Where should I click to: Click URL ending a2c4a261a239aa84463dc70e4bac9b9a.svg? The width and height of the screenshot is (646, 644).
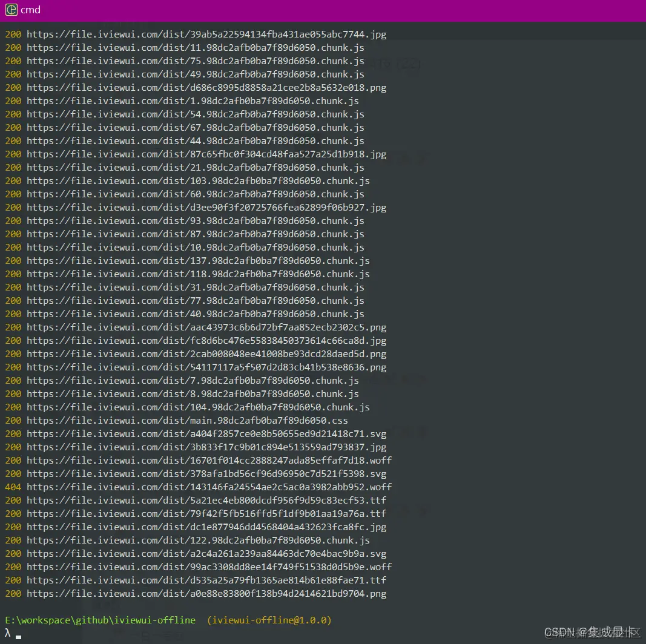click(206, 553)
